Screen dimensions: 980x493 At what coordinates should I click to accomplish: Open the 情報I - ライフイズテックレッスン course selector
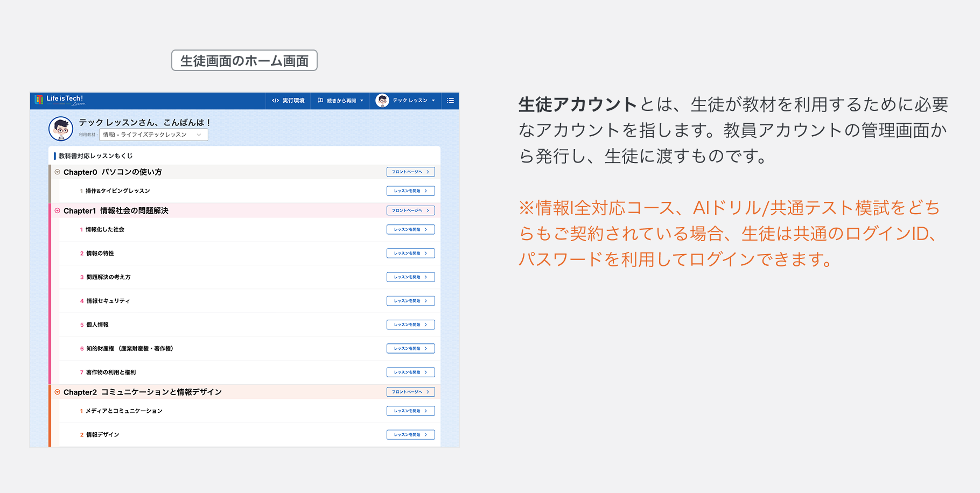coord(153,135)
